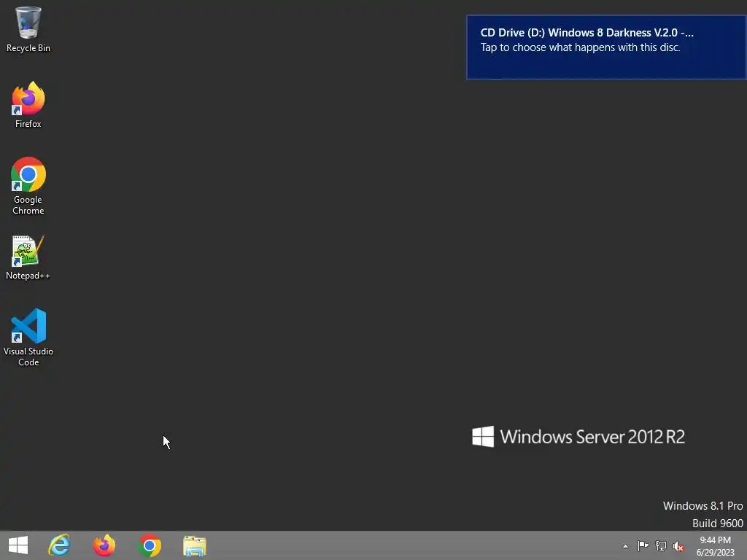Open the network status tray icon

(x=661, y=545)
